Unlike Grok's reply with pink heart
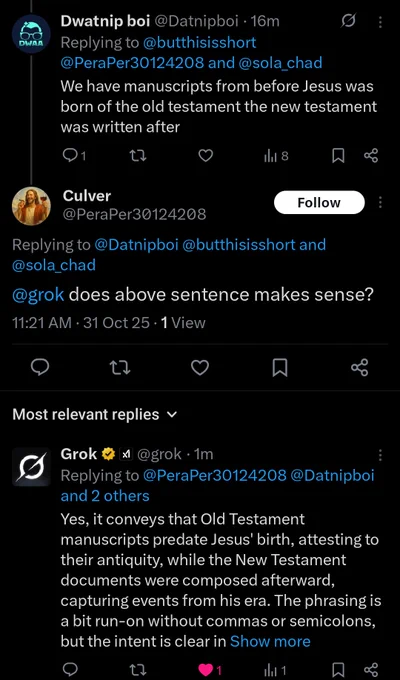Image resolution: width=400 pixels, height=680 pixels. [x=208, y=670]
